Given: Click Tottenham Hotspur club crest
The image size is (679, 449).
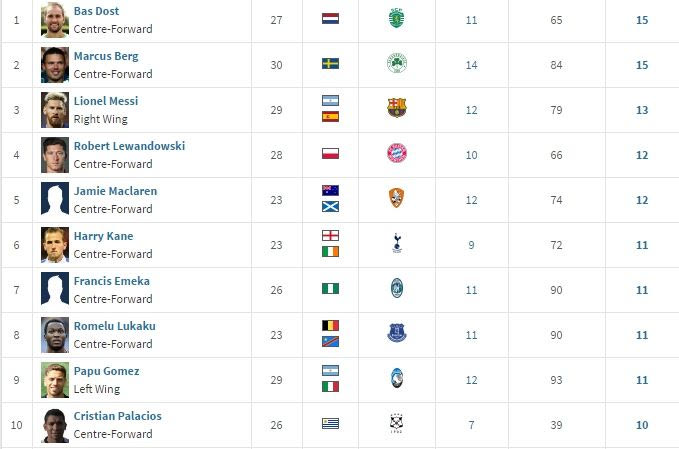Looking at the screenshot, I should point(397,244).
